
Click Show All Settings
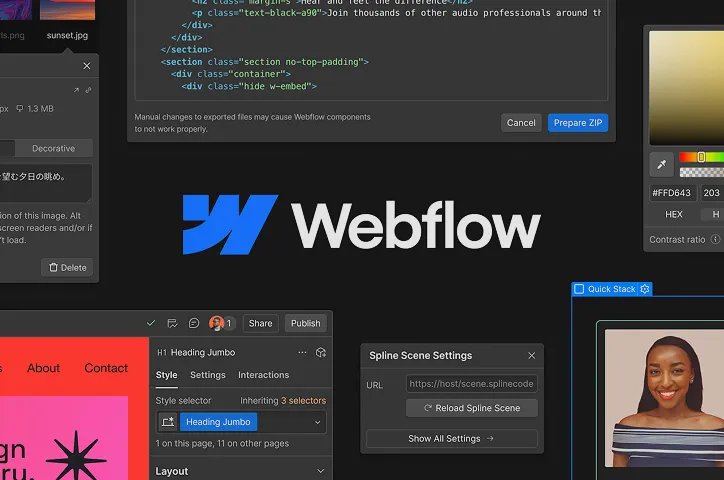pyautogui.click(x=452, y=438)
